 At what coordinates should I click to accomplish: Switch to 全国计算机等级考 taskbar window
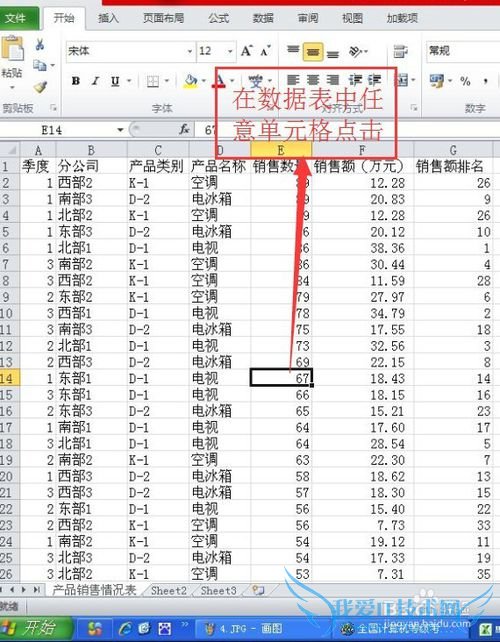(x=401, y=628)
